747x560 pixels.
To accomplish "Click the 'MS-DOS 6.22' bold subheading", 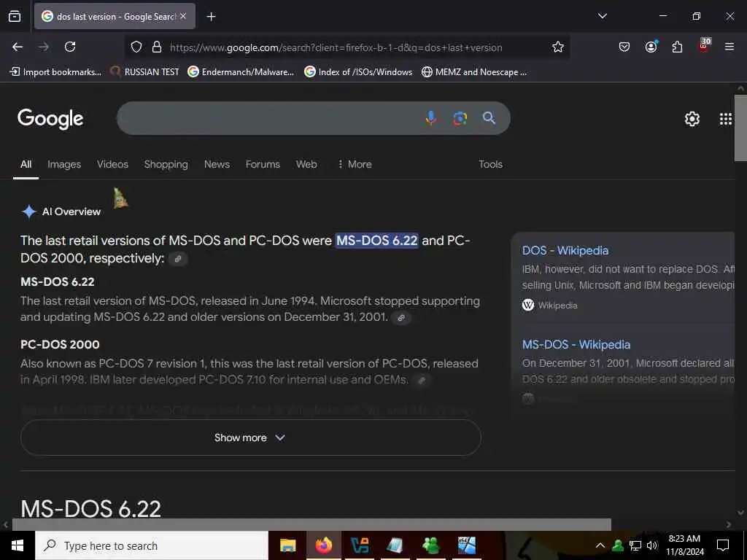I will tap(58, 282).
